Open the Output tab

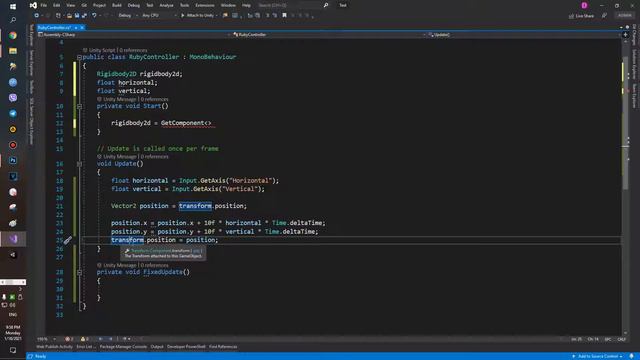click(157, 347)
